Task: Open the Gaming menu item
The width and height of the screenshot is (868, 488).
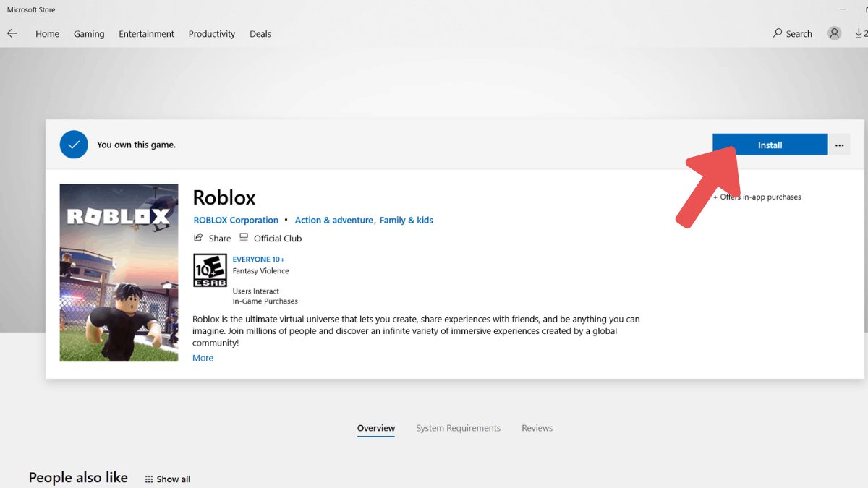Action: pyautogui.click(x=89, y=33)
